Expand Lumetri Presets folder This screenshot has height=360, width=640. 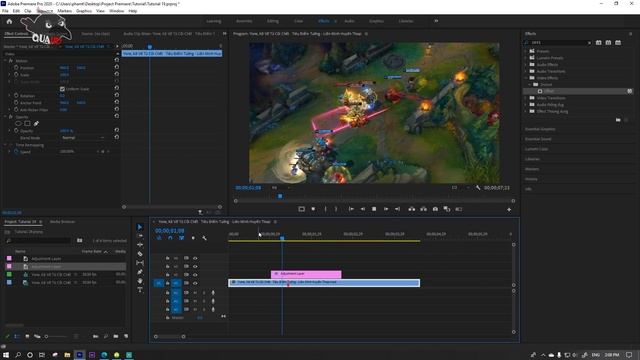(x=526, y=58)
